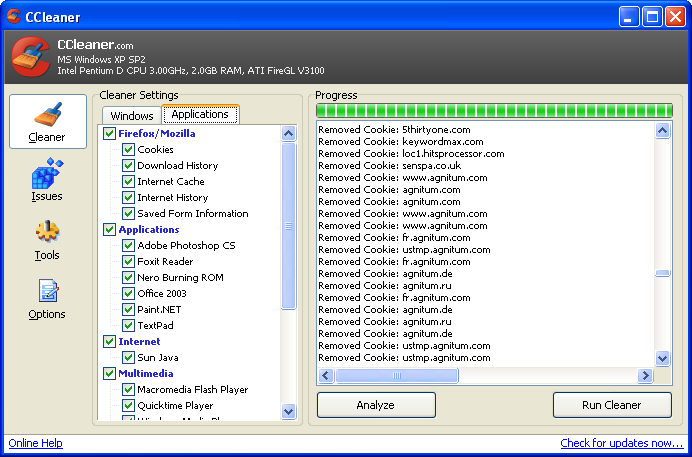Open the Issues section
The image size is (692, 457).
[x=47, y=180]
